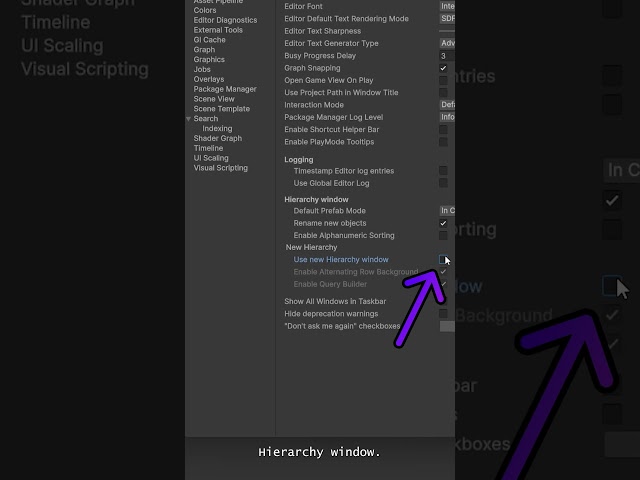Image resolution: width=640 pixels, height=480 pixels.
Task: Enable PlayMode Tooltips checkbox
Action: (443, 142)
